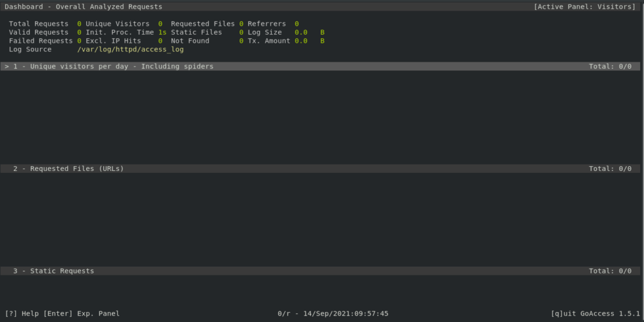Click the Valid Requests label
The height and width of the screenshot is (322, 644).
[38, 32]
